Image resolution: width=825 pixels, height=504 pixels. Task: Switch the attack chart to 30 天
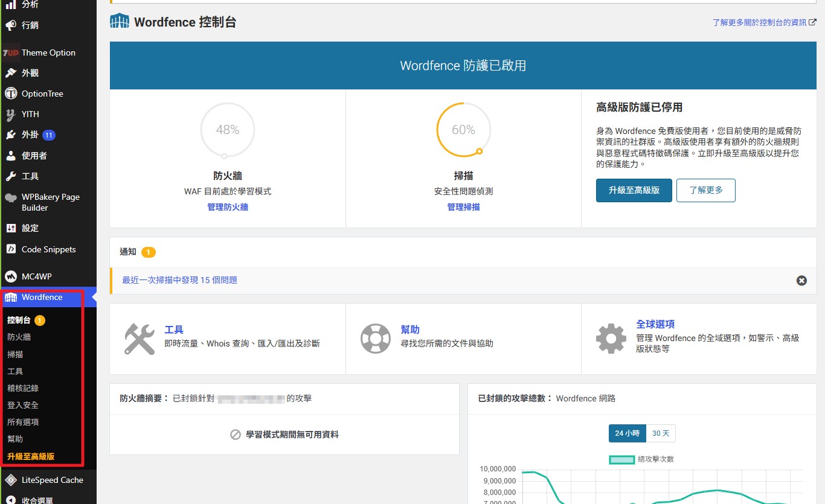[x=661, y=433]
